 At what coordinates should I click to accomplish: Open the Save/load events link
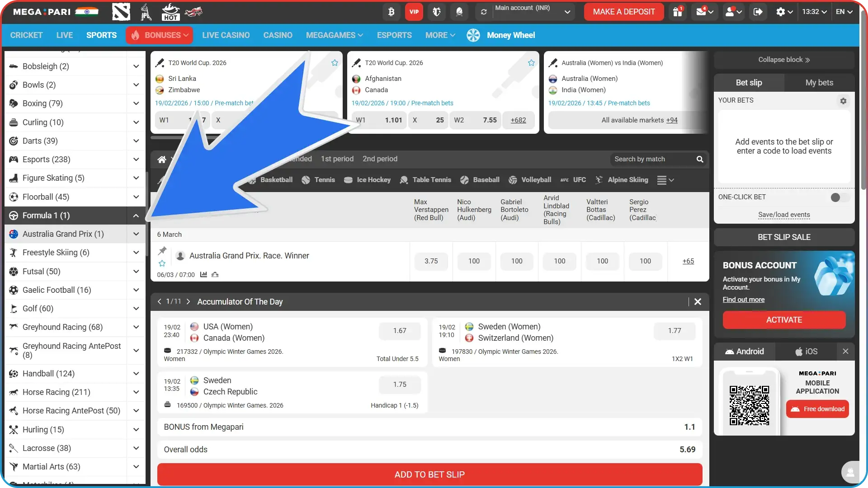click(784, 215)
